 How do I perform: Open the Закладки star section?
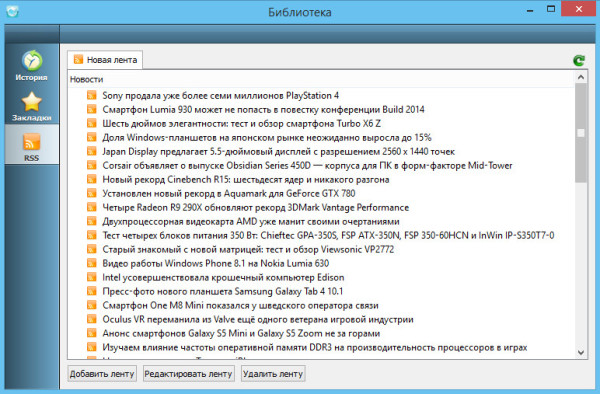(x=32, y=106)
